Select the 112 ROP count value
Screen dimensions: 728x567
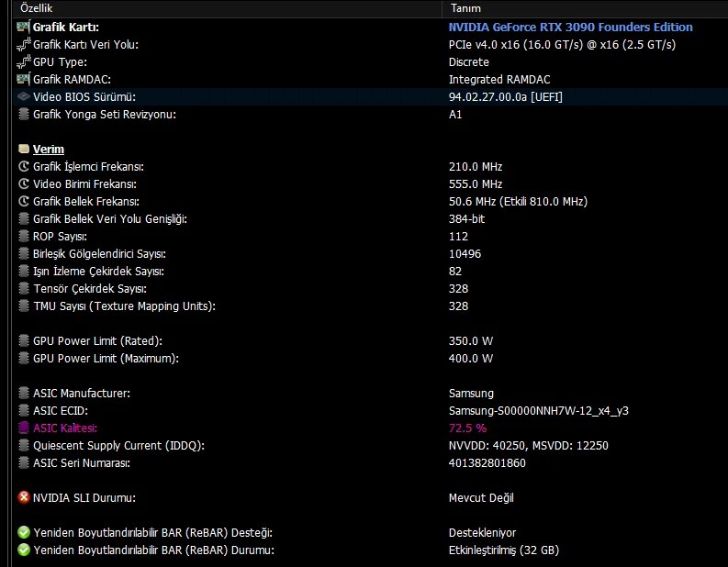coord(458,237)
